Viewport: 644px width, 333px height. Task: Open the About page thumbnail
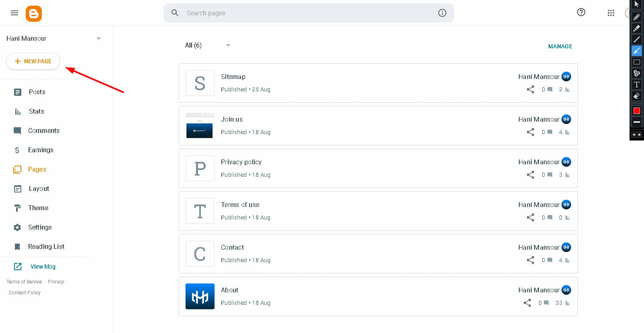(x=200, y=296)
